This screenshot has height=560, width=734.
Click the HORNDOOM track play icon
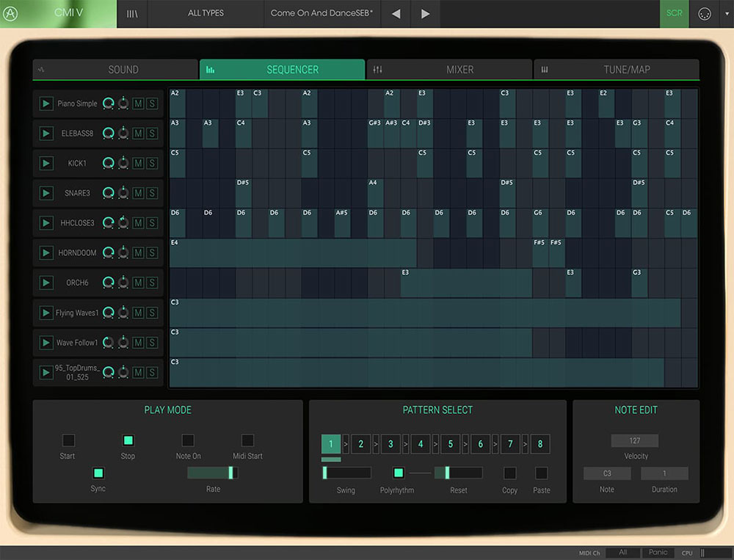(x=46, y=252)
